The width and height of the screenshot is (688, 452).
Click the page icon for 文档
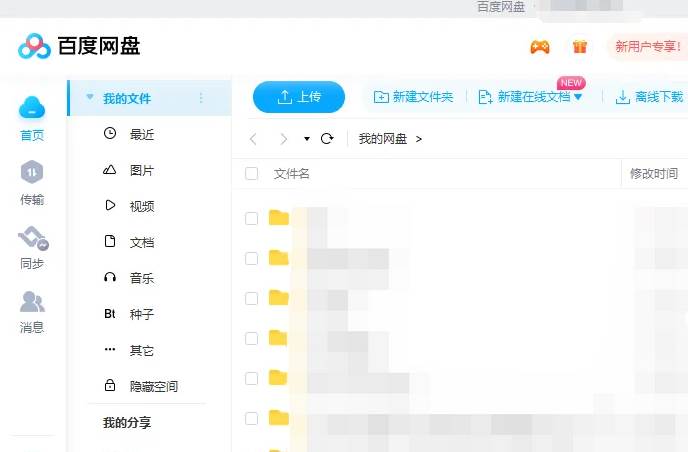(x=110, y=241)
